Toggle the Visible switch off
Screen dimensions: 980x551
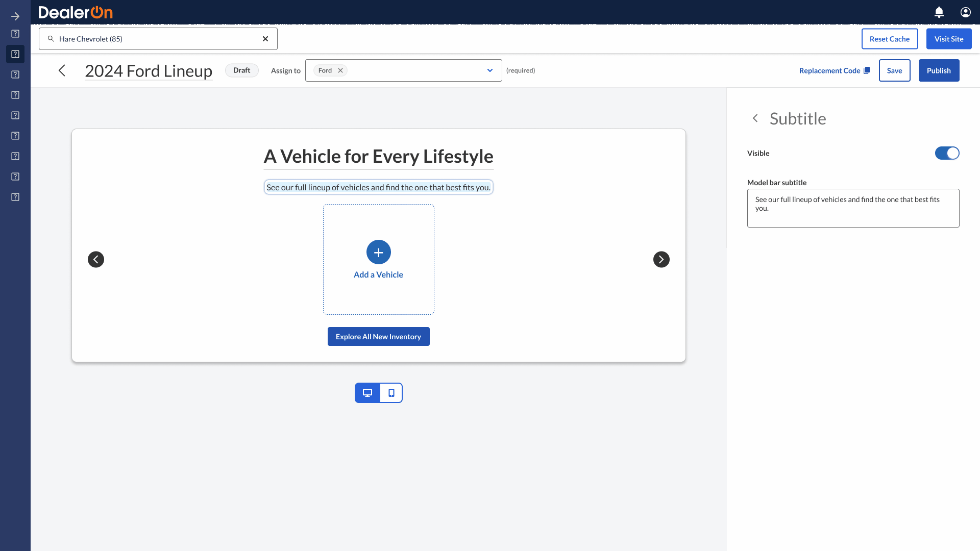(947, 153)
